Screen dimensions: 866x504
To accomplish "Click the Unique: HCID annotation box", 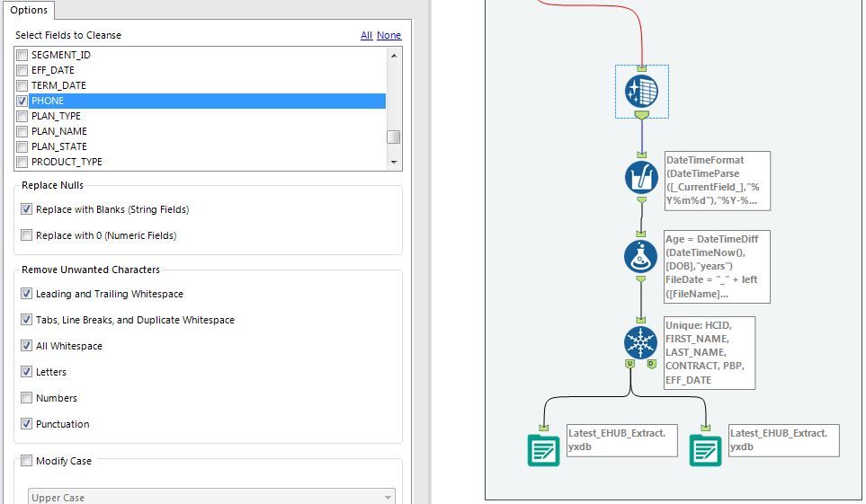I will (710, 353).
